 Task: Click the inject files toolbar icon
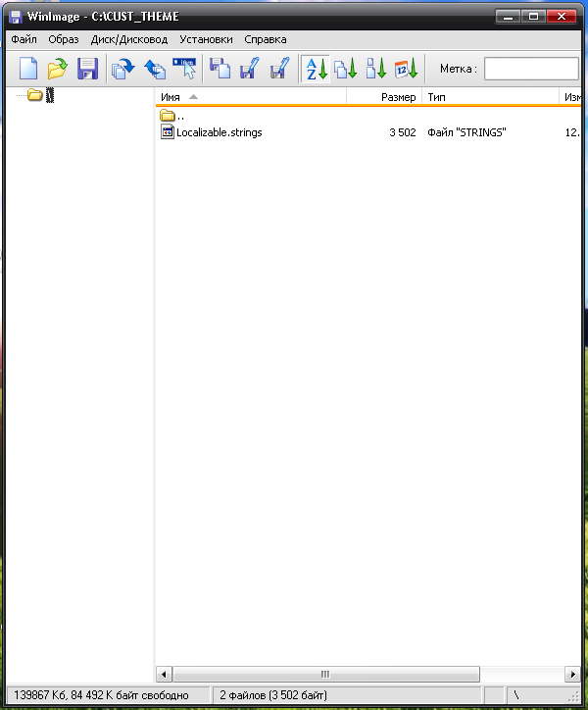(220, 69)
